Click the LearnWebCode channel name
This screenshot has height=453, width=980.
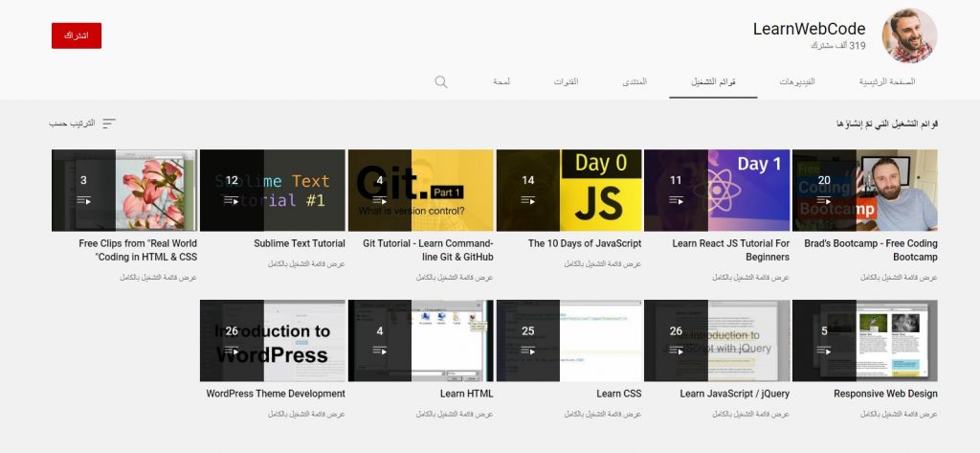(x=809, y=29)
